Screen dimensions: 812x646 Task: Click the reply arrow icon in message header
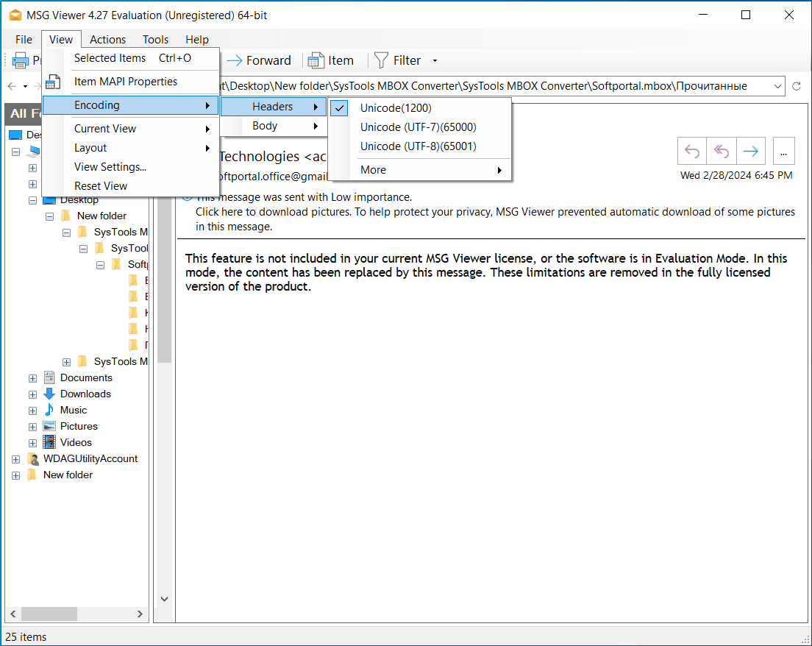(x=691, y=152)
